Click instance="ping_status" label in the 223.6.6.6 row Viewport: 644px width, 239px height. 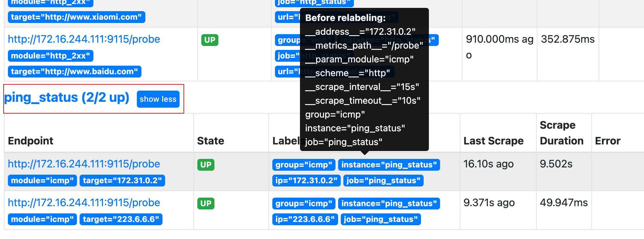(389, 204)
